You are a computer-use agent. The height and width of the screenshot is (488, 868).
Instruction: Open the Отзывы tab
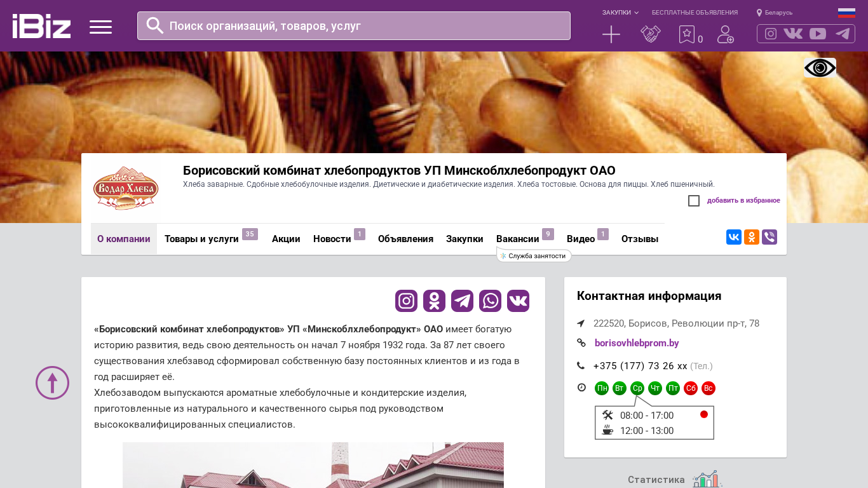coord(640,239)
